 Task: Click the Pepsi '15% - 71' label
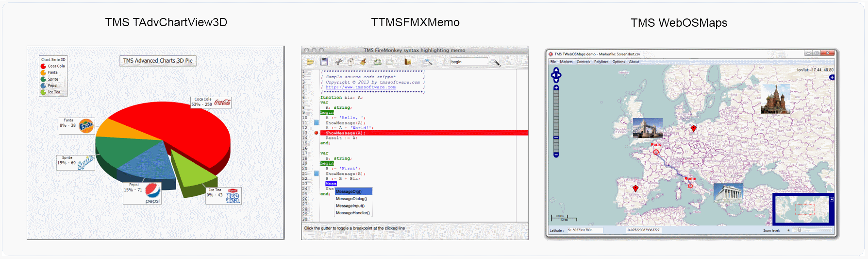coord(142,193)
